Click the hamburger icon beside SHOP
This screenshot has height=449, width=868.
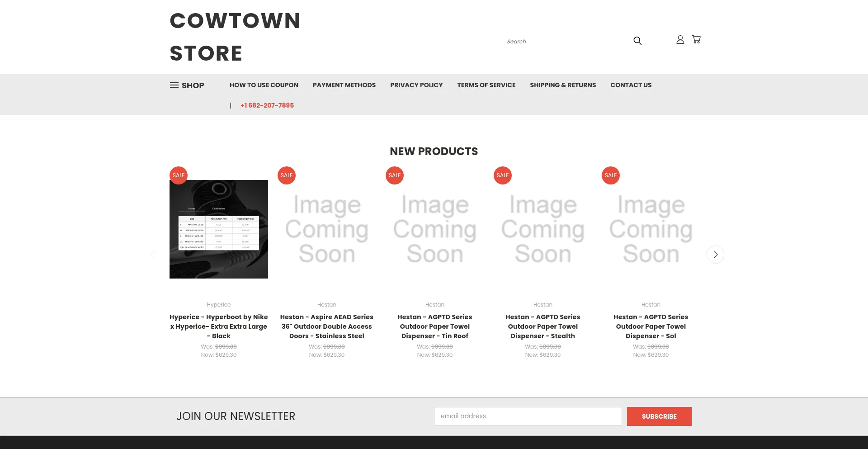pyautogui.click(x=175, y=85)
